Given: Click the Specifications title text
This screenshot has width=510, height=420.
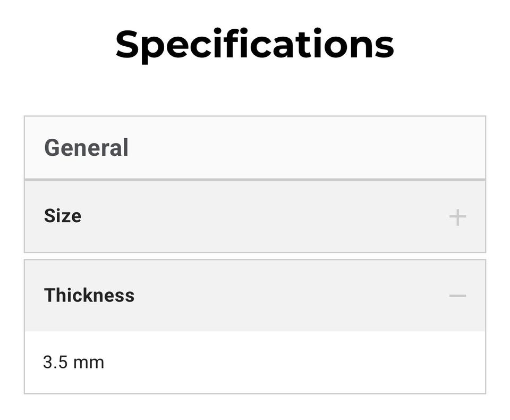Looking at the screenshot, I should click(255, 45).
